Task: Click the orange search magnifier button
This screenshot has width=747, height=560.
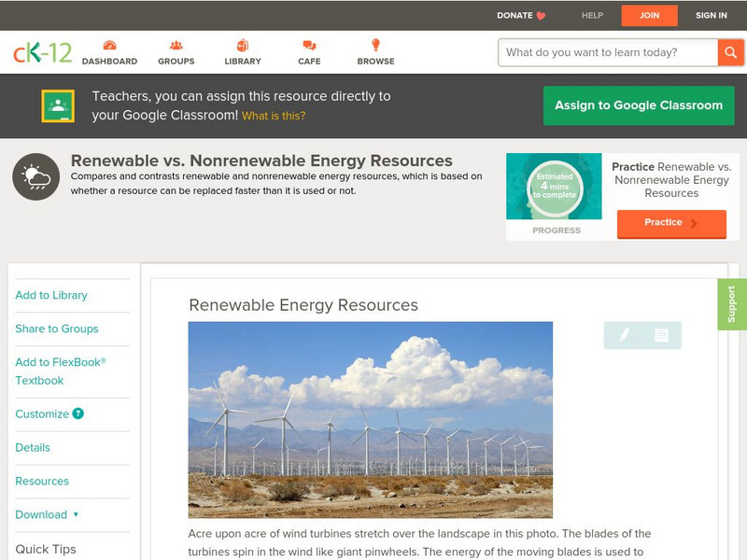Action: click(730, 52)
